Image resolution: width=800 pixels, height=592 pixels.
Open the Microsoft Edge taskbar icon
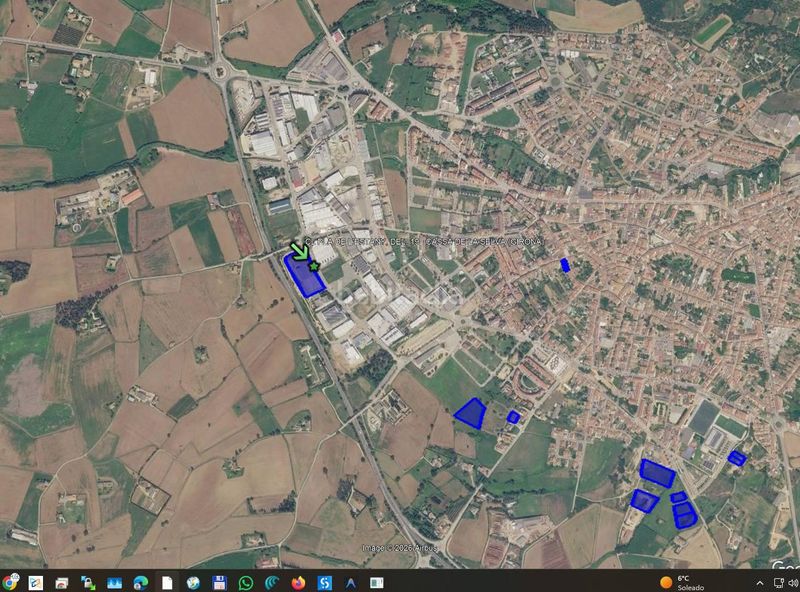point(141,582)
